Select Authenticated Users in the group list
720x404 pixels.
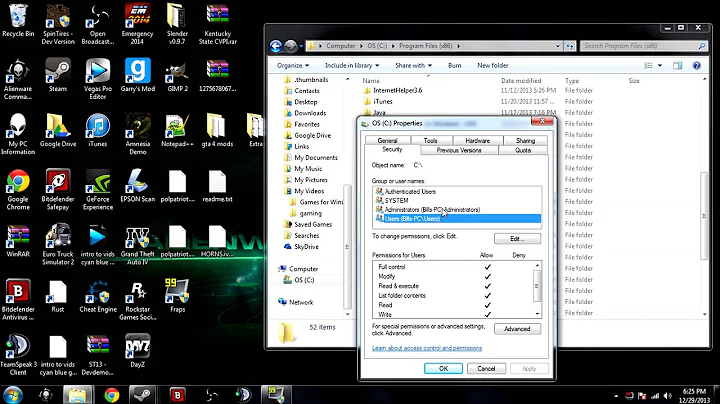pyautogui.click(x=411, y=191)
